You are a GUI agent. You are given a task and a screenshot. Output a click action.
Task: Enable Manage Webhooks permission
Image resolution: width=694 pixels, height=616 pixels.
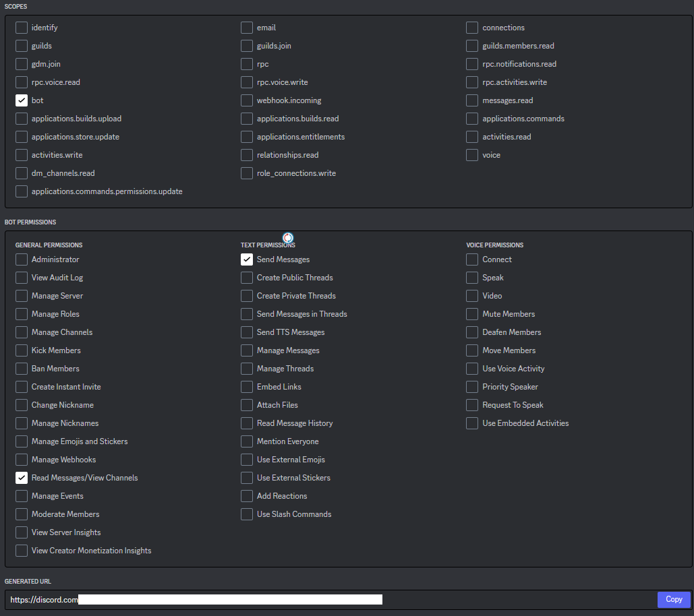tap(22, 460)
